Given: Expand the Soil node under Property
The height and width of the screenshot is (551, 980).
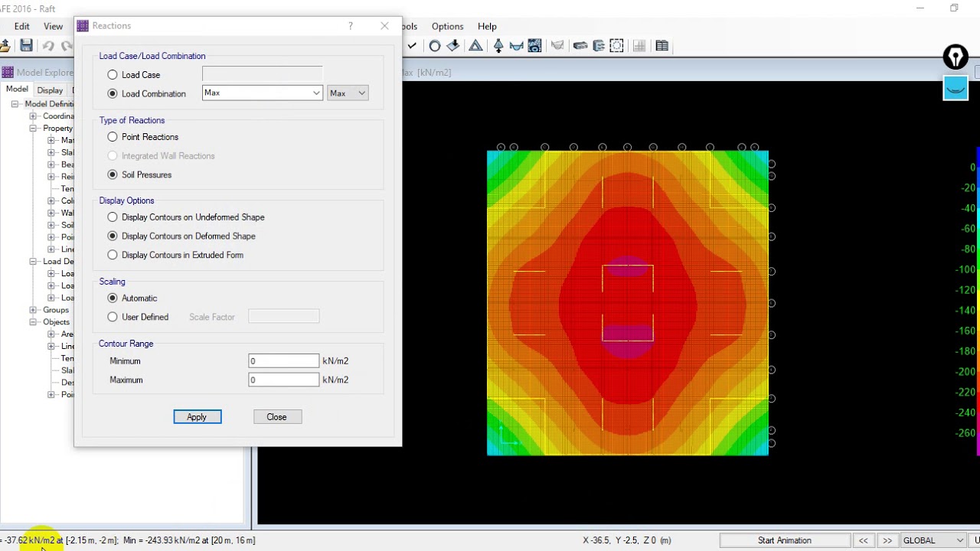Looking at the screenshot, I should (x=51, y=225).
